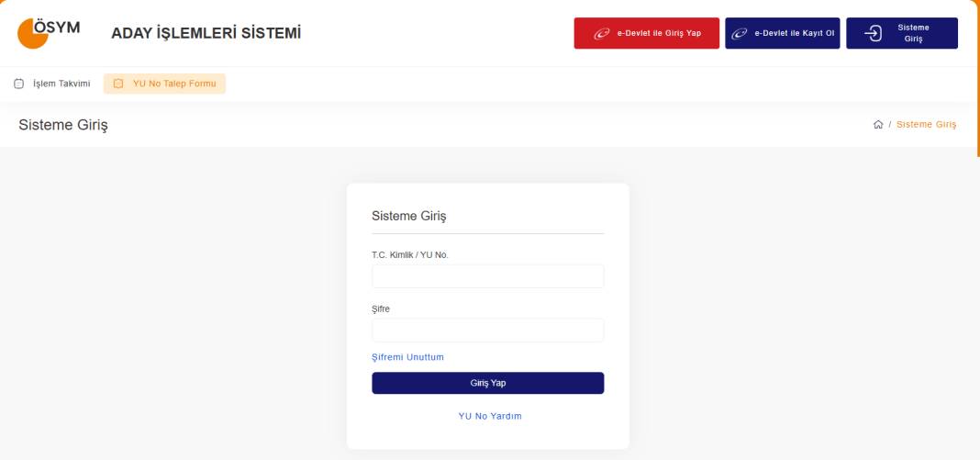Click the orange Sisteme Giriş breadcrumb link
This screenshot has width=980, height=460.
(x=927, y=125)
